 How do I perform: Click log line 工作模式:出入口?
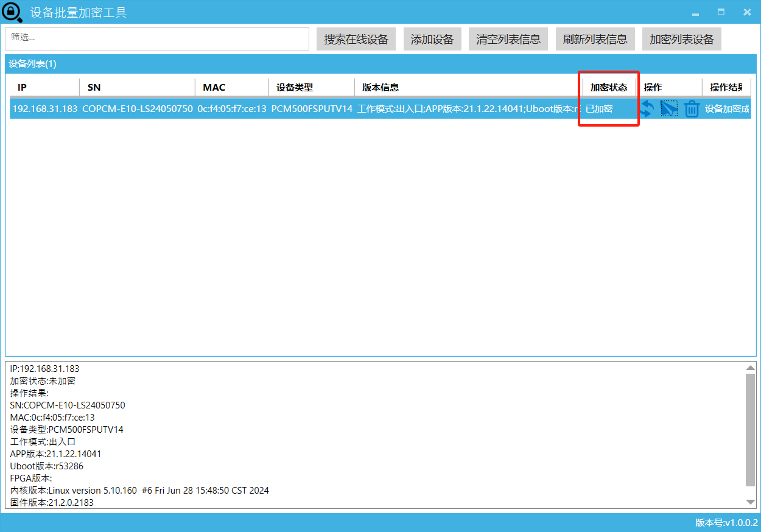[x=43, y=442]
